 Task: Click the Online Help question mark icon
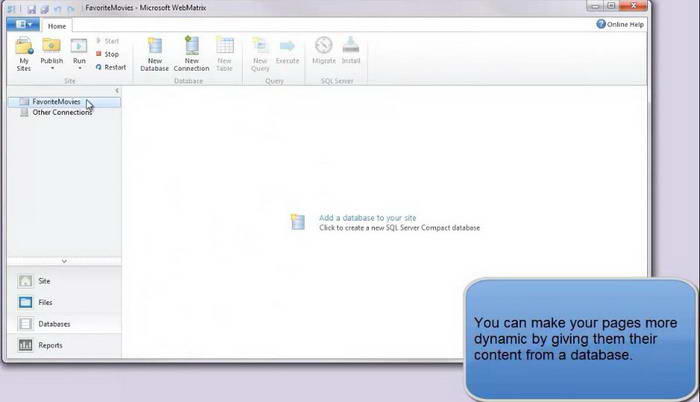[x=601, y=24]
